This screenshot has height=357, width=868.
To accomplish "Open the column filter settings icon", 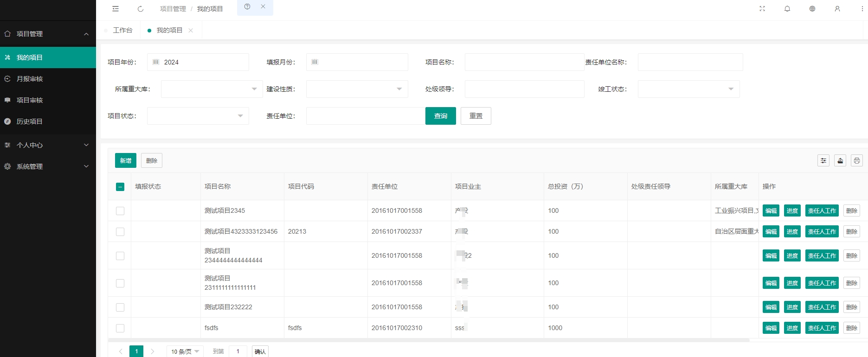I will 823,160.
